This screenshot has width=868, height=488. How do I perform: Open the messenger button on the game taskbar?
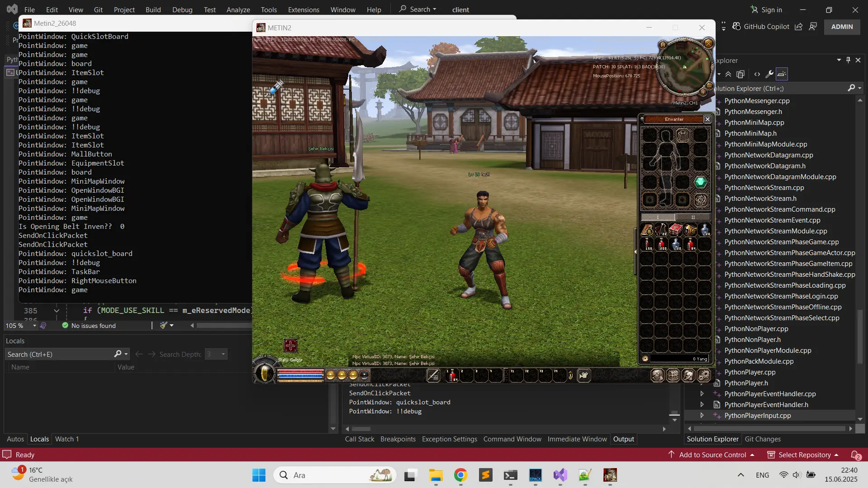[x=688, y=375]
